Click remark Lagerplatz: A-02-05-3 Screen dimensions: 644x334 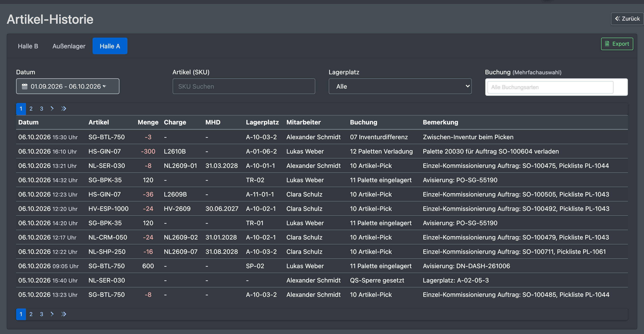click(456, 280)
